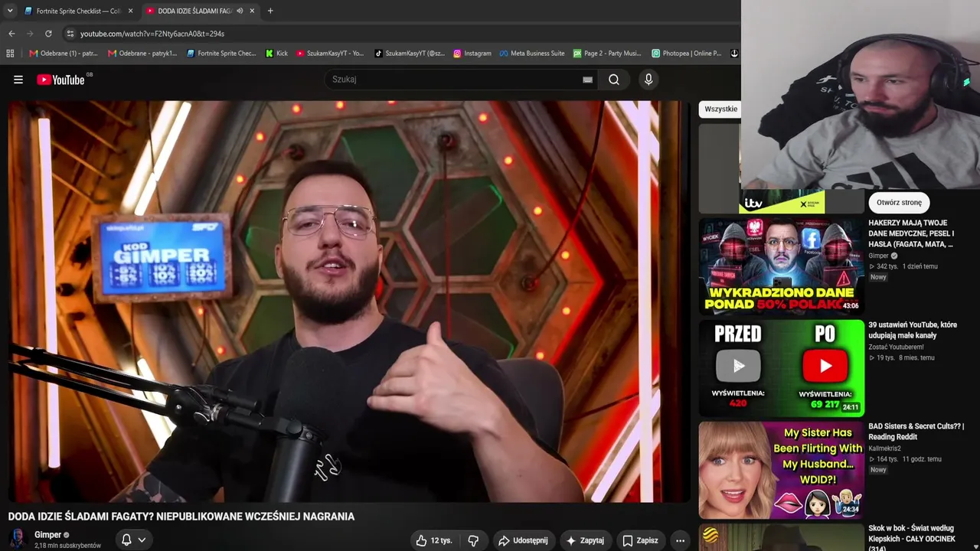
Task: Open the Skok w bok video thumbnail
Action: click(x=781, y=537)
